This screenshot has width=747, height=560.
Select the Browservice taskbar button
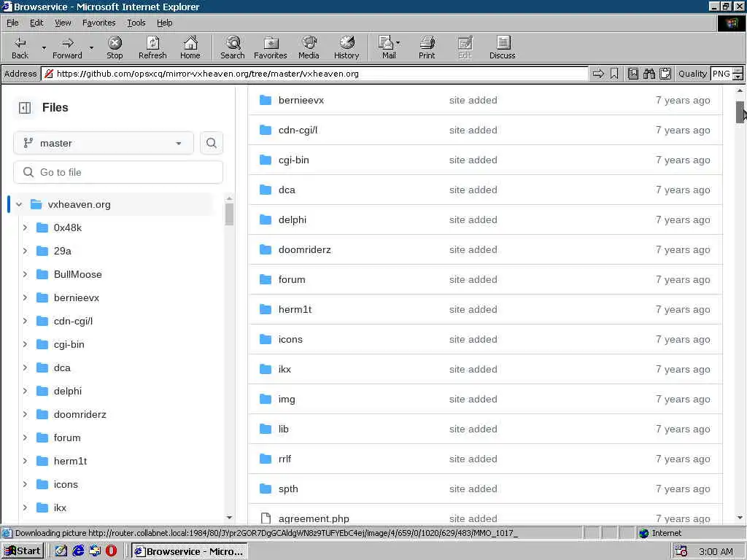(189, 551)
